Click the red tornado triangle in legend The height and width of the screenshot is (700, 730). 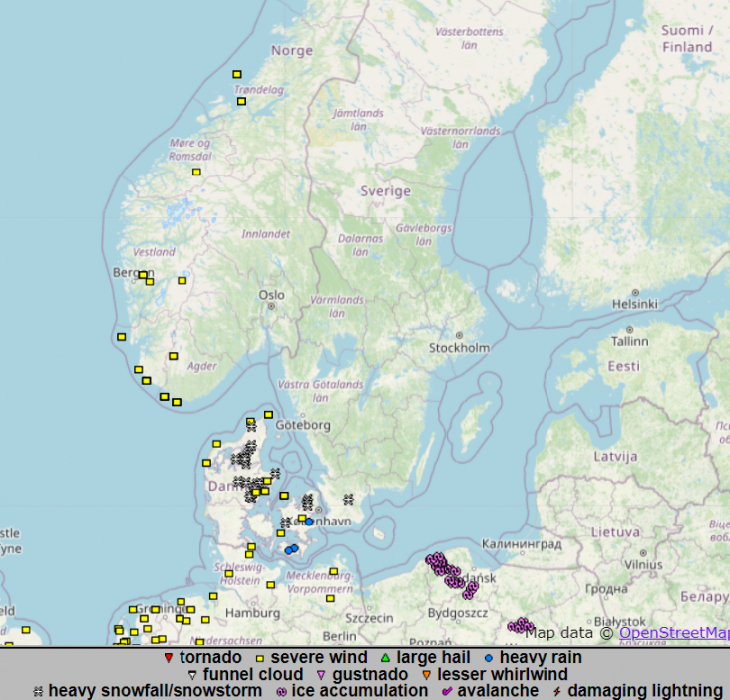click(x=168, y=659)
